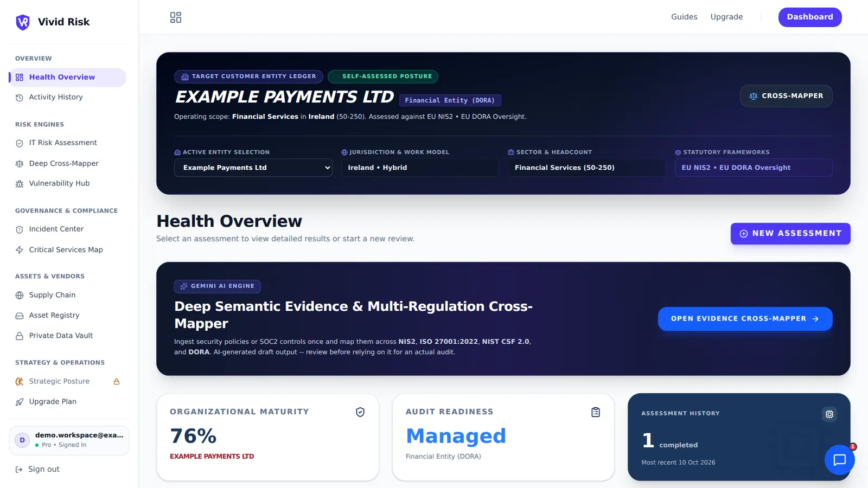Click the Guides link
The image size is (868, 488).
(684, 17)
